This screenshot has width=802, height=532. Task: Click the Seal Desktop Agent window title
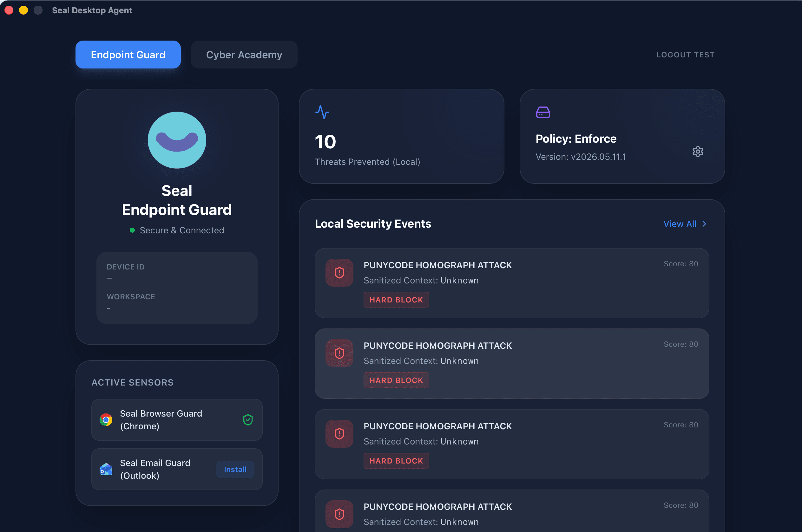[92, 10]
